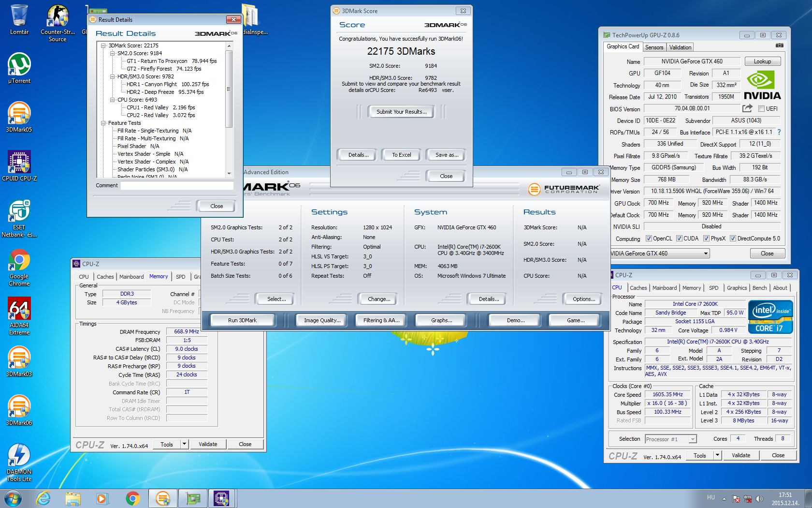Open the Lomtár recycle bin desktop icon
This screenshot has width=812, height=508.
[x=19, y=20]
